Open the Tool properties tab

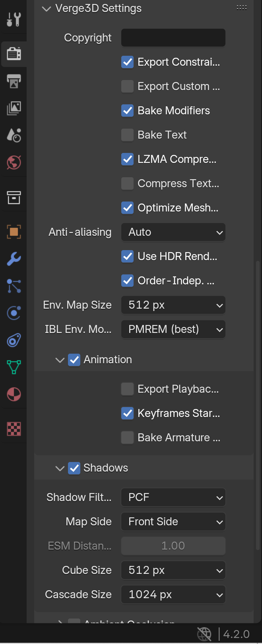(14, 19)
